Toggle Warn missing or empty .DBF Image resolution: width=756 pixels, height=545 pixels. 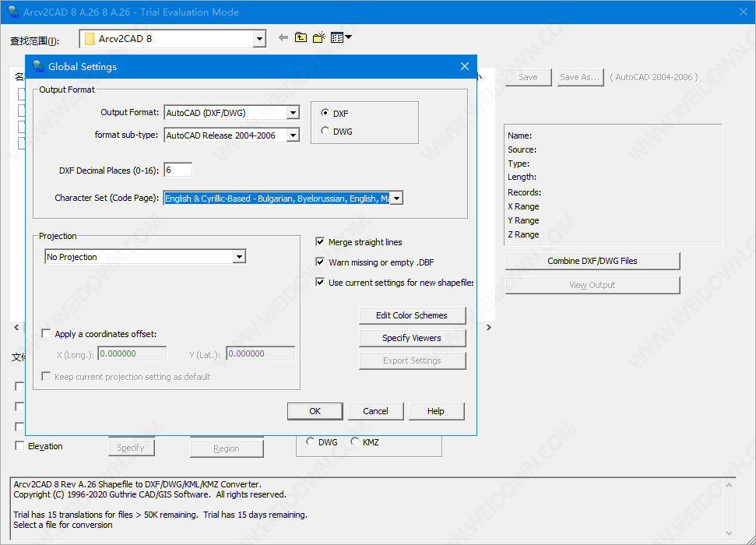[x=320, y=262]
